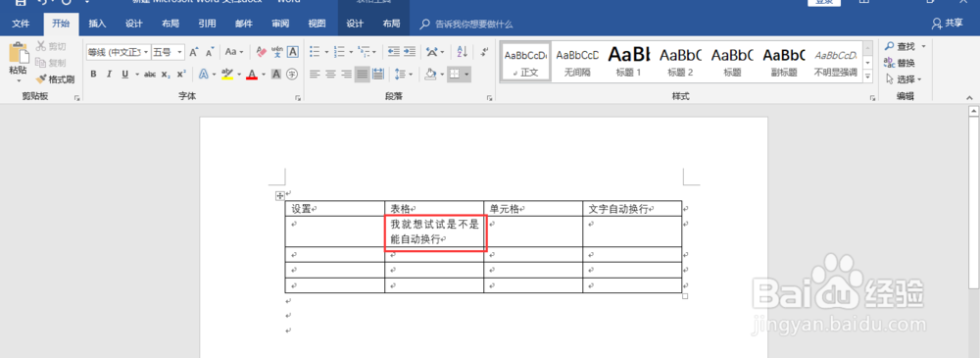Apply the 无间隔 no-spacing style
Screen dimensions: 980x358
(577, 62)
